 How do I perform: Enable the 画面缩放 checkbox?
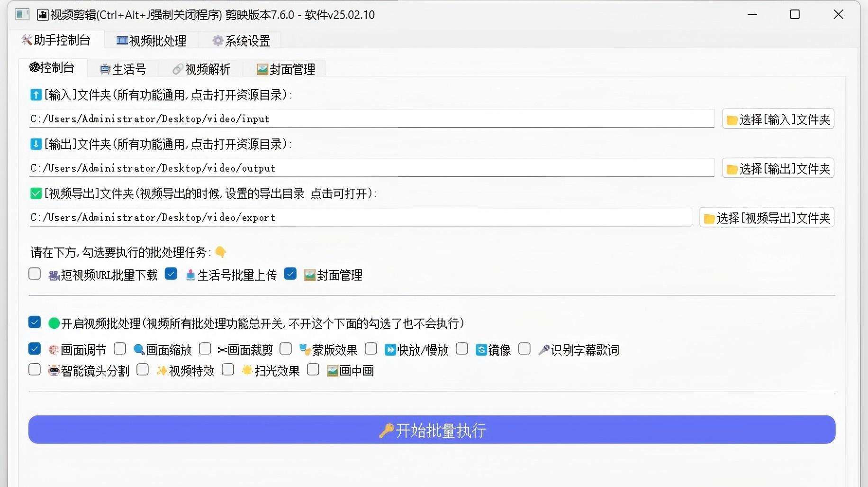point(120,349)
